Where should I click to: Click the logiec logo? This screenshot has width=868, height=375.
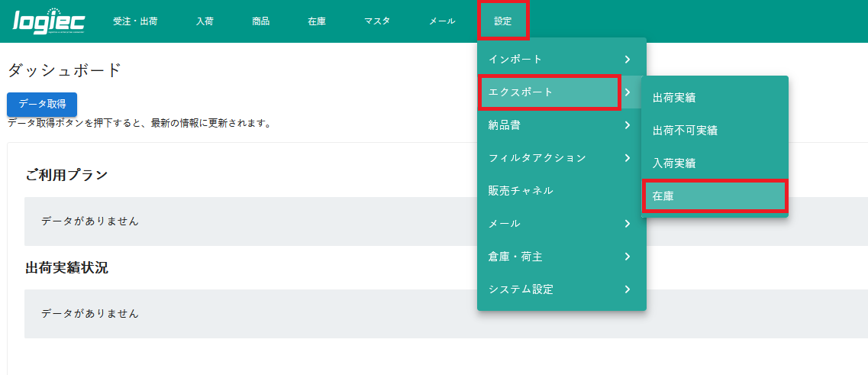(49, 21)
